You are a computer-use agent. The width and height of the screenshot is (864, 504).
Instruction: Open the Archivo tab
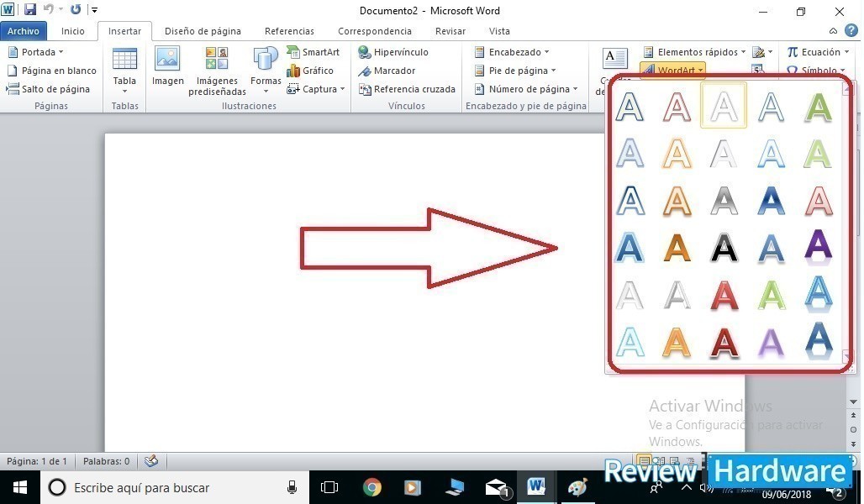pyautogui.click(x=24, y=31)
